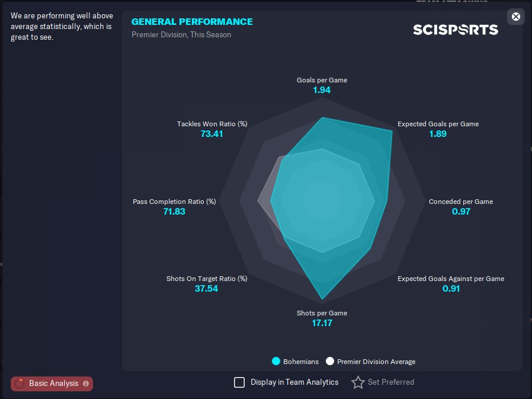Select Expected Goals per Game value 1.89
This screenshot has width=532, height=399.
pyautogui.click(x=438, y=134)
